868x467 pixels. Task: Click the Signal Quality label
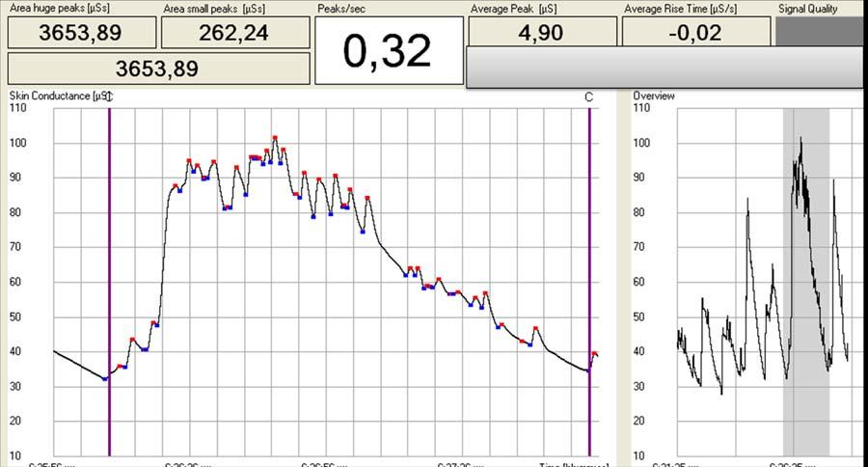[x=807, y=9]
